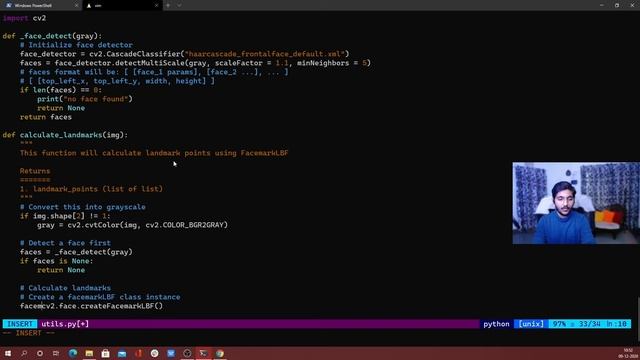Click 'if img.shape[2] != 1:' line
Screen dimensions: 640x360
[65, 216]
